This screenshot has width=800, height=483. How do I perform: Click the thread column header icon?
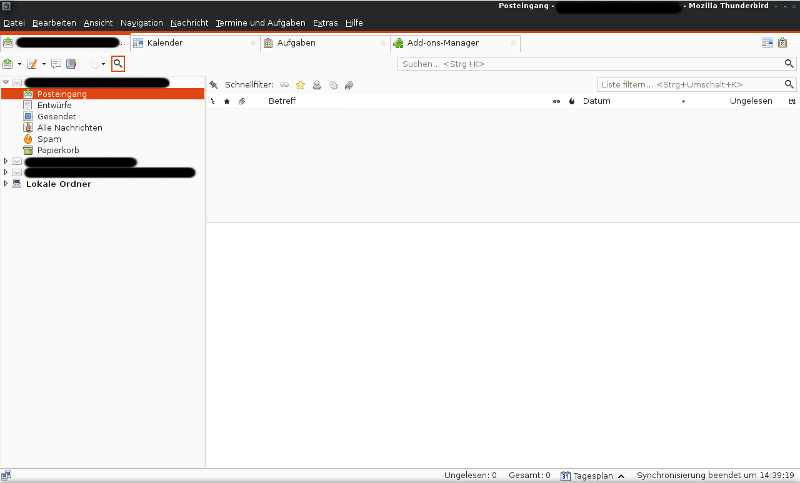pos(213,101)
